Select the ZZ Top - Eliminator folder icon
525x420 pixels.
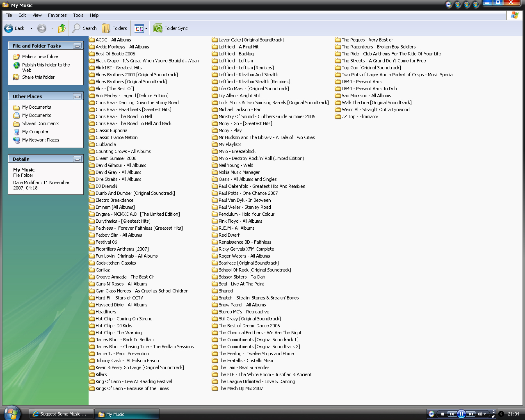click(338, 116)
